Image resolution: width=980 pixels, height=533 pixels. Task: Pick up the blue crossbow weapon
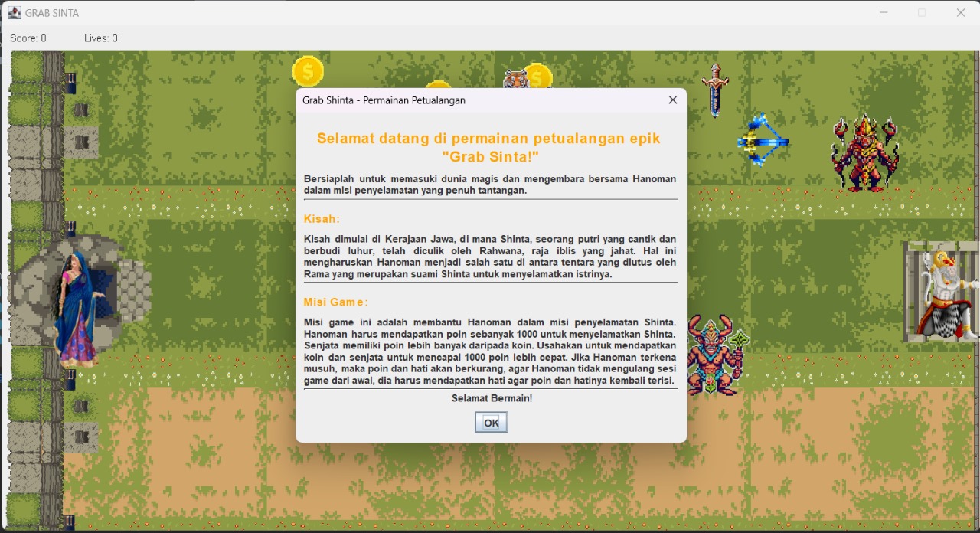click(763, 141)
